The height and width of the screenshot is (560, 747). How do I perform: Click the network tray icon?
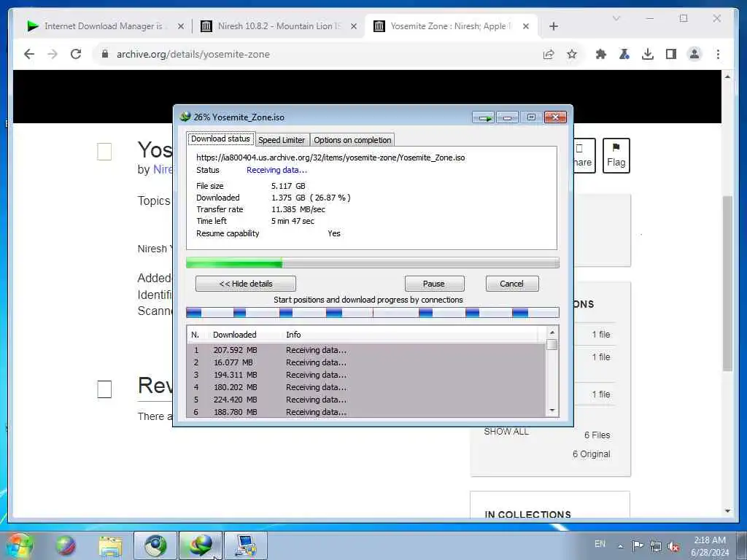click(x=656, y=546)
